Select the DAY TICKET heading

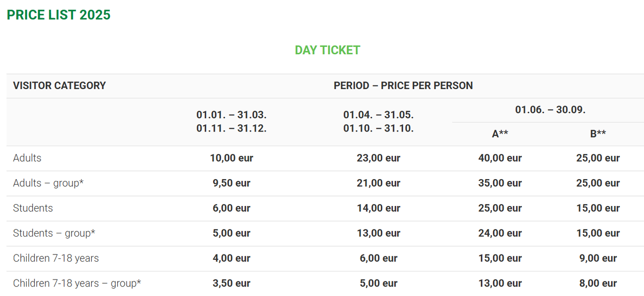pos(327,50)
